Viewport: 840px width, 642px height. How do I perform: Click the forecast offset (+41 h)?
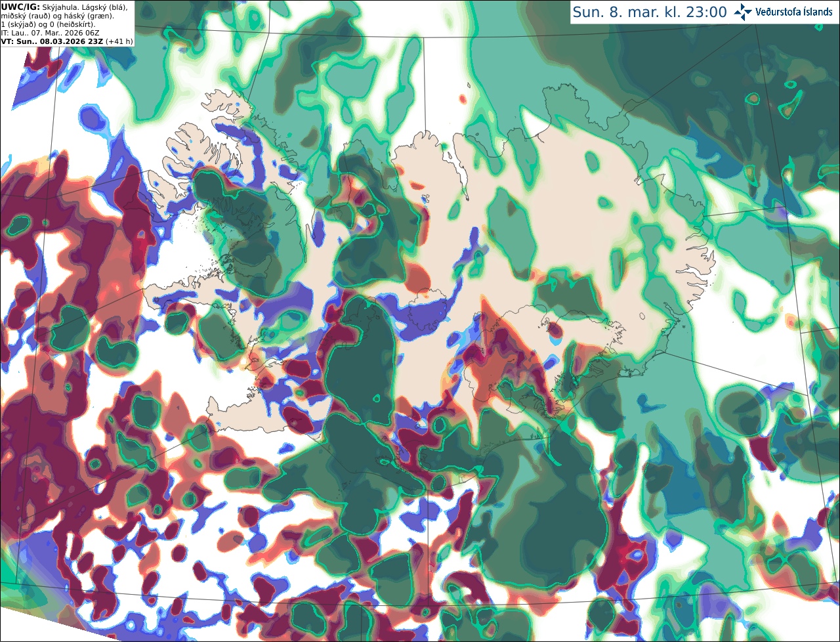coord(119,41)
